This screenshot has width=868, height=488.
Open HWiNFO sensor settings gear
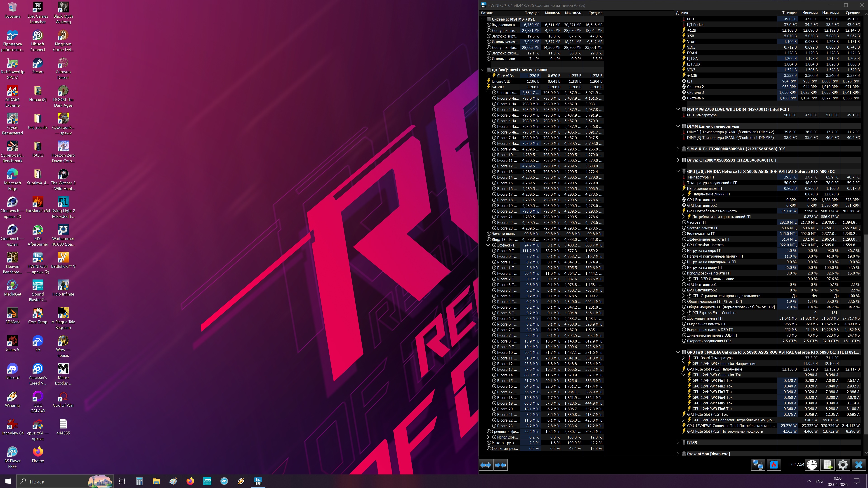(843, 465)
